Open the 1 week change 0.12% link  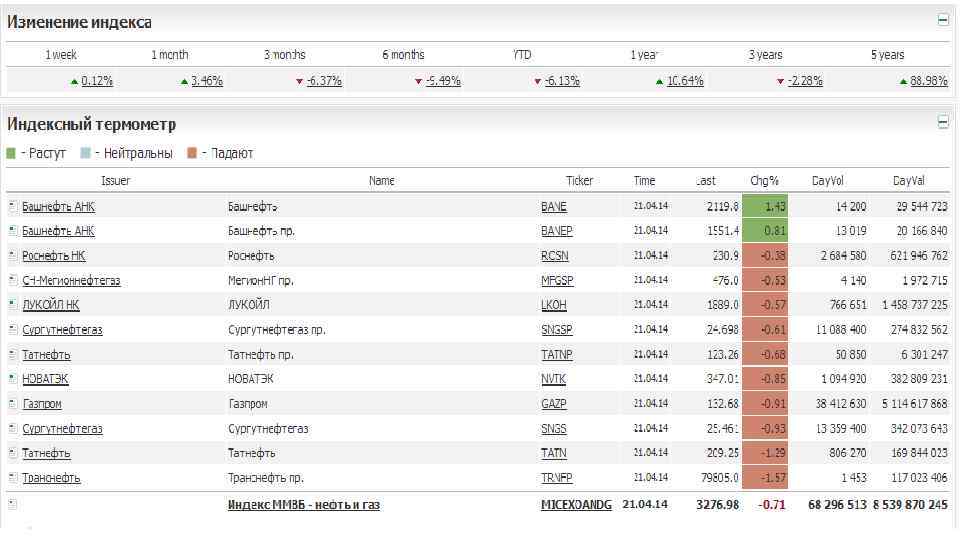coord(97,81)
